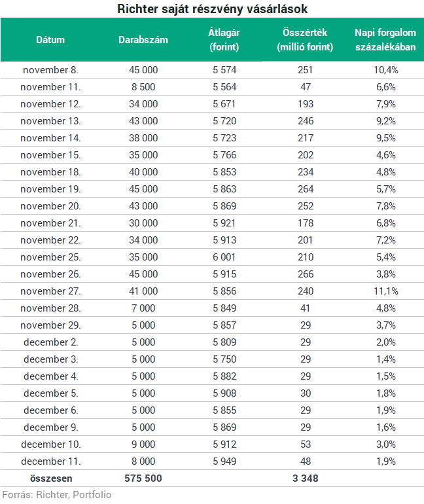Image resolution: width=424 pixels, height=504 pixels.
Task: Select the 11,1% turnover cell
Action: [386, 291]
